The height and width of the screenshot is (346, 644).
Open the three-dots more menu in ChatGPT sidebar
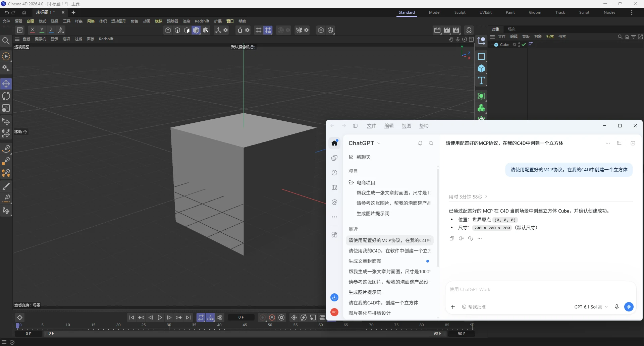coord(334,217)
